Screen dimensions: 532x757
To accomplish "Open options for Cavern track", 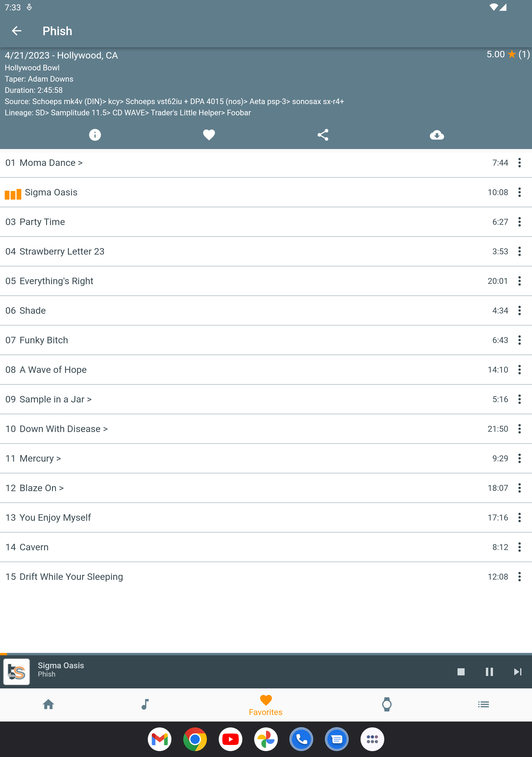I will [x=519, y=547].
